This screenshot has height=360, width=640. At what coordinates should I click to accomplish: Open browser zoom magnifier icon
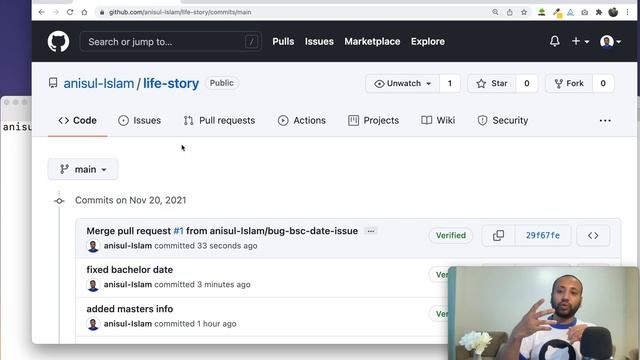[495, 12]
